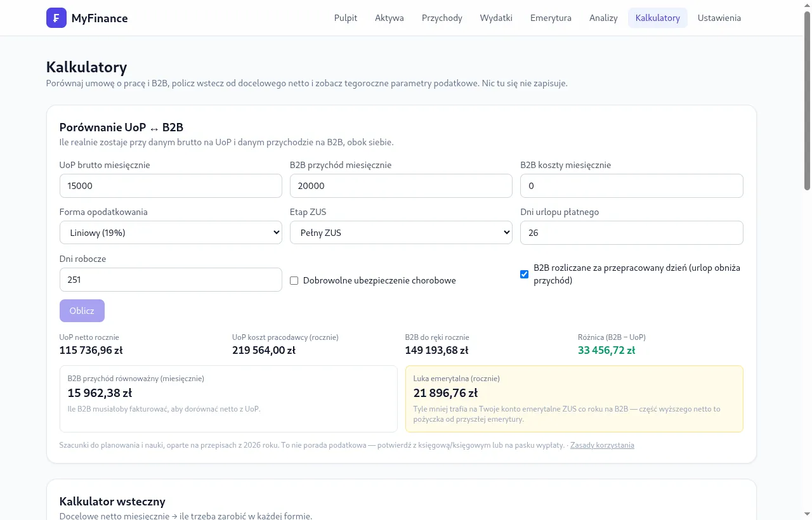
Task: Select the Dni robocze input
Action: [x=171, y=280]
